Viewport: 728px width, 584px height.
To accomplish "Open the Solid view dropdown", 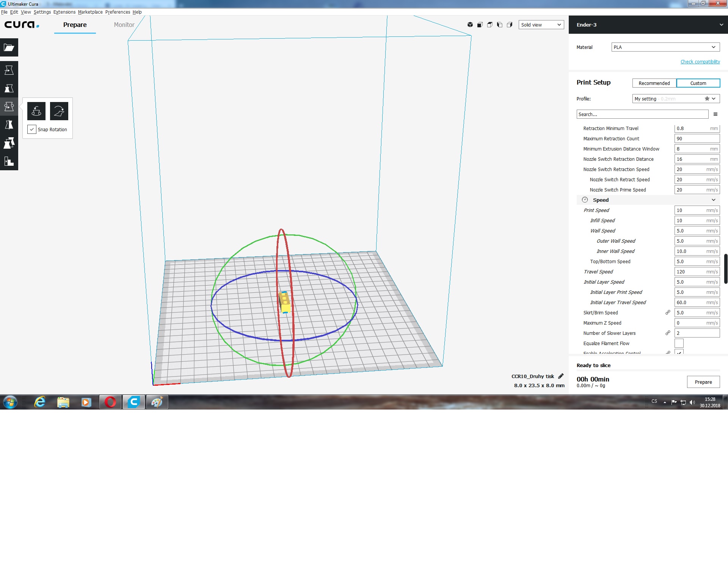I will tap(541, 25).
